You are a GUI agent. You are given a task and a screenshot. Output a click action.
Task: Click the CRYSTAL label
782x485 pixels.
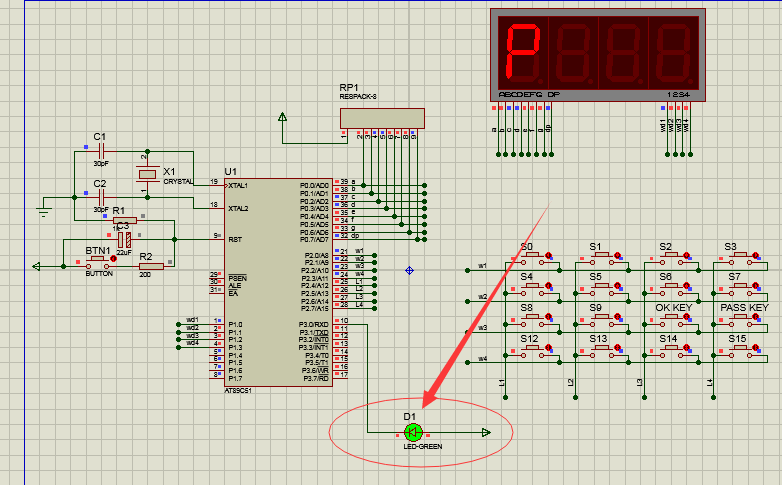click(178, 182)
